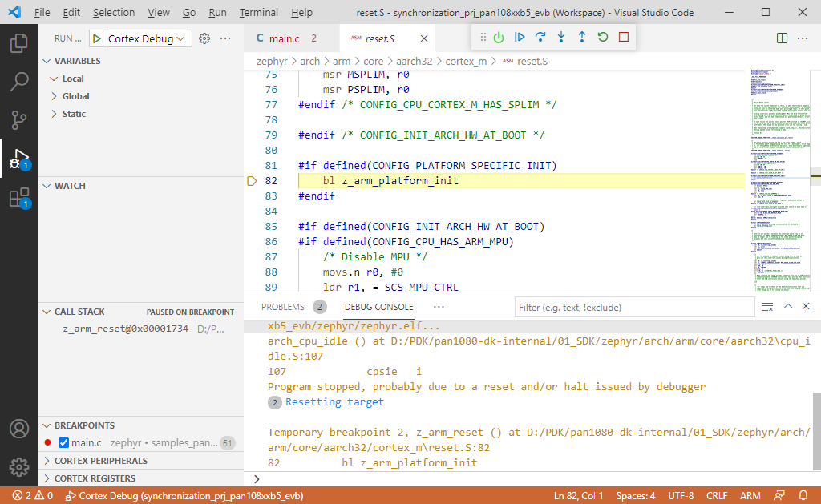Open the Terminal menu
Viewport: 821px width, 504px height.
(259, 12)
